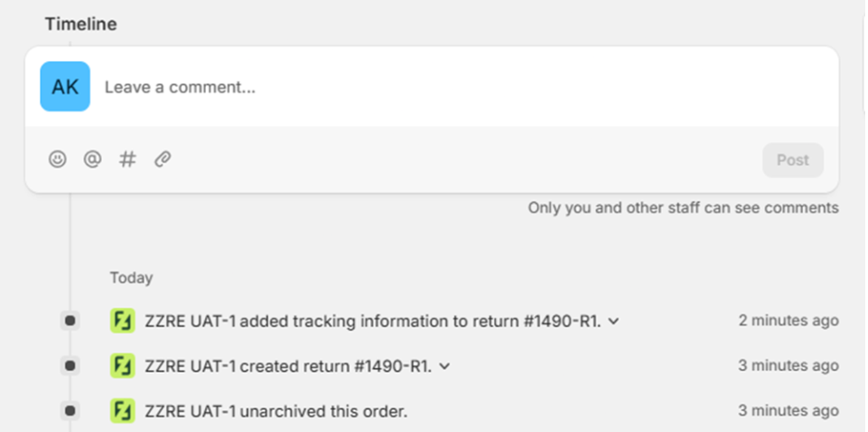This screenshot has width=868, height=432.
Task: Expand the added tracking information event details
Action: tap(613, 322)
